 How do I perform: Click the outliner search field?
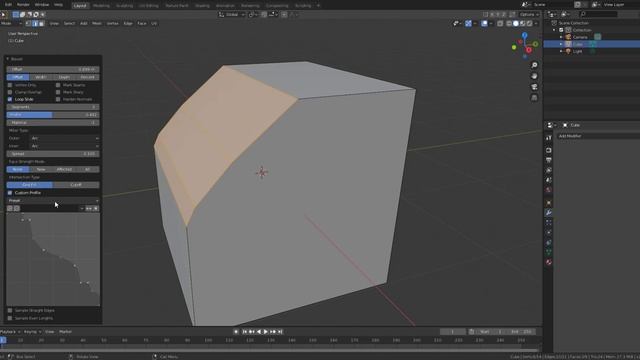click(x=598, y=14)
